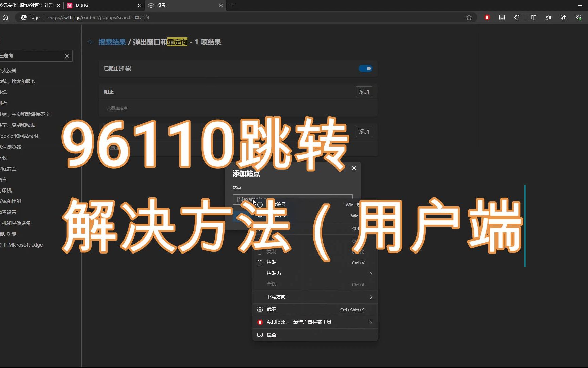Click the new tab plus button
Viewport: 588px width, 368px height.
point(232,5)
